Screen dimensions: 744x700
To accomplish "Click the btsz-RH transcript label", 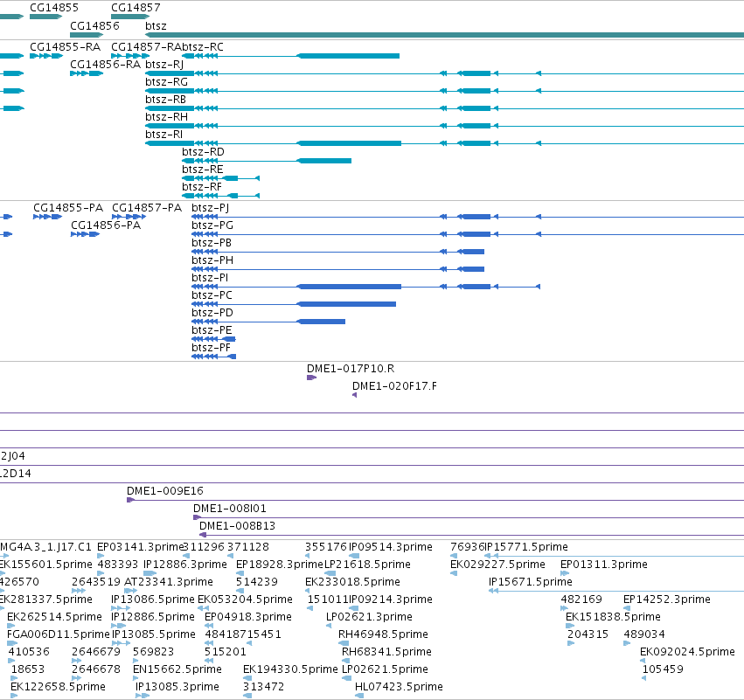I will [x=166, y=117].
